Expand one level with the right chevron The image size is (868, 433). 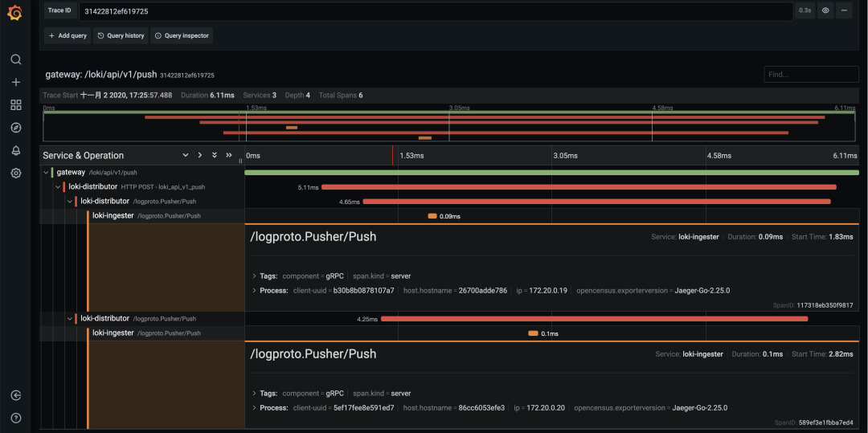[x=200, y=155]
